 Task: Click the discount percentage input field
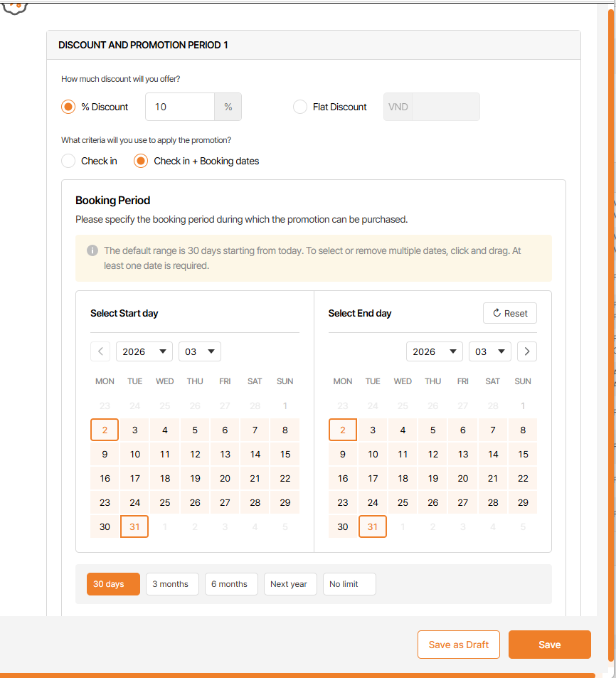point(180,107)
